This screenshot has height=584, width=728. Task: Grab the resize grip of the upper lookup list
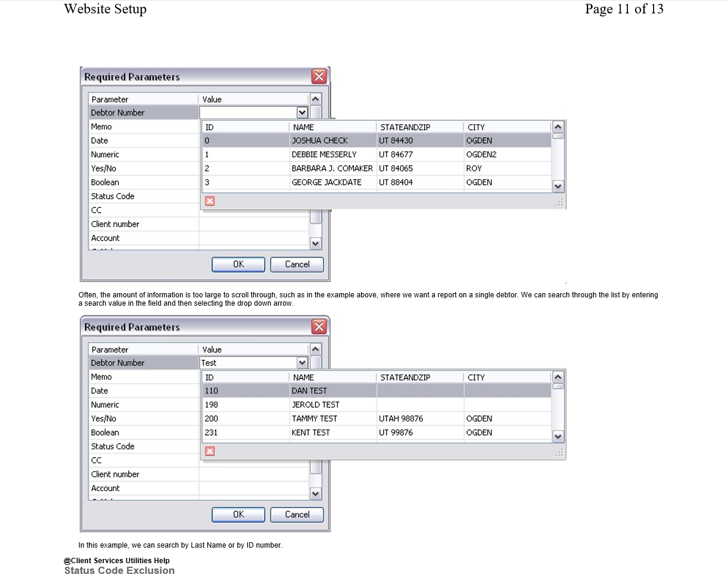(559, 203)
